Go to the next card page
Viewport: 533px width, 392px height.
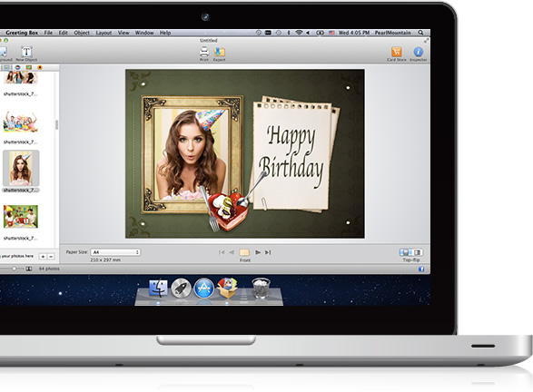258,252
